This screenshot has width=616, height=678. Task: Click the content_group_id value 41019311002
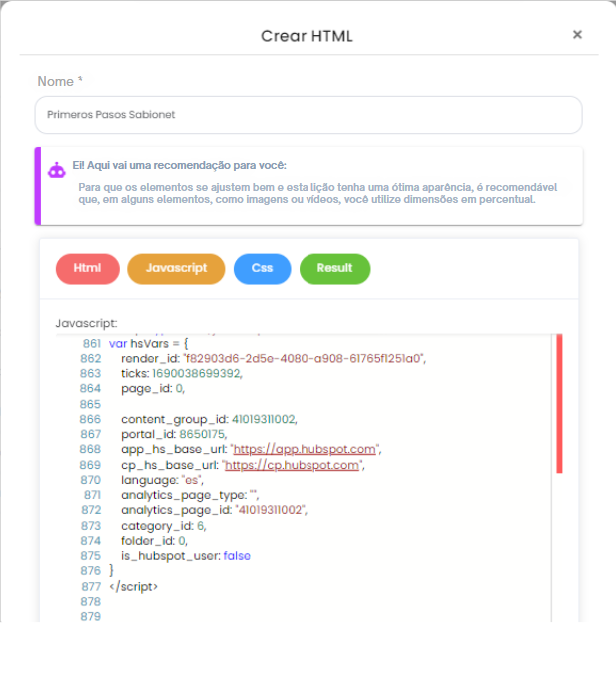pyautogui.click(x=264, y=419)
